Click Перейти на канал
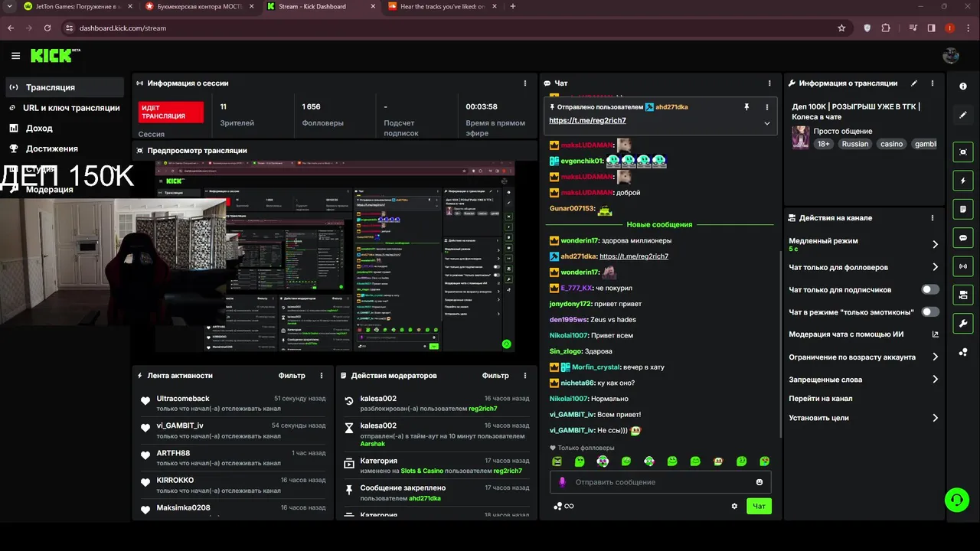 pos(821,399)
